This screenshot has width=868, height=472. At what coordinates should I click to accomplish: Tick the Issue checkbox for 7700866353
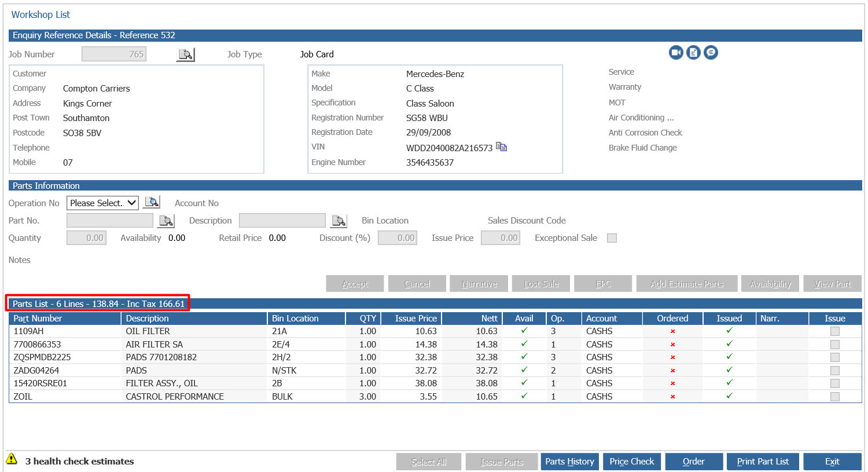click(x=834, y=345)
